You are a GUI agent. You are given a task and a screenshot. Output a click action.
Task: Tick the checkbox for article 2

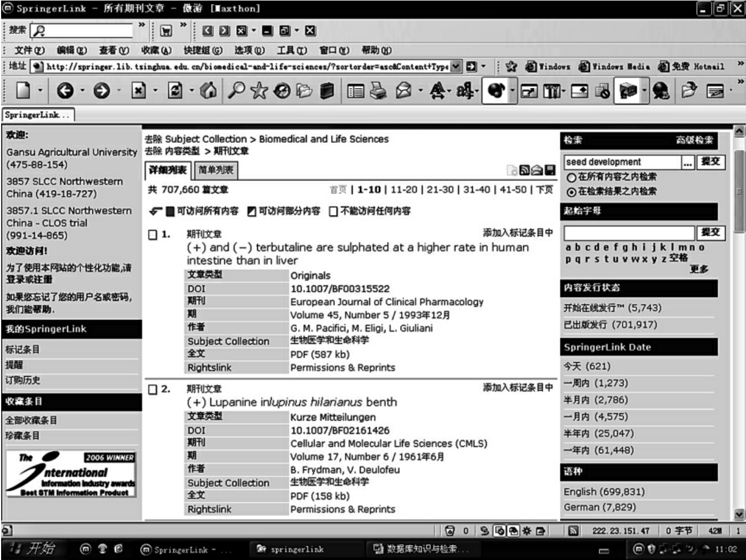click(153, 389)
